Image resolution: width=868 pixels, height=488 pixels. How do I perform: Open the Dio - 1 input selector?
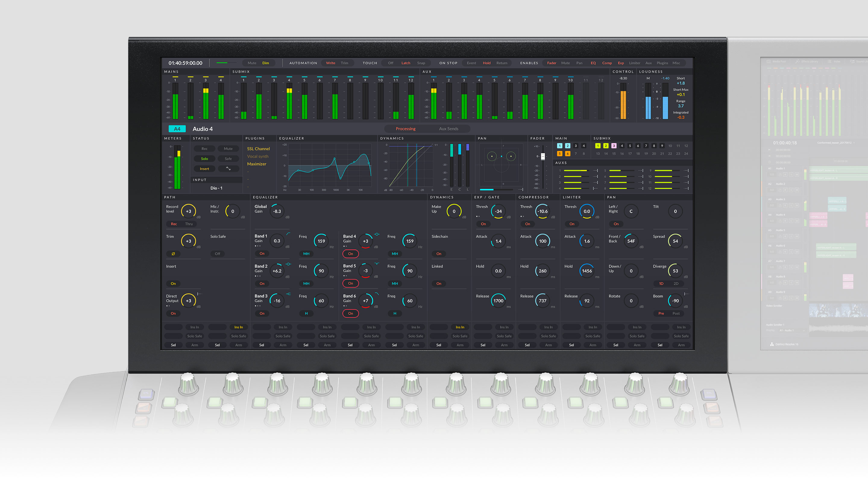click(216, 188)
